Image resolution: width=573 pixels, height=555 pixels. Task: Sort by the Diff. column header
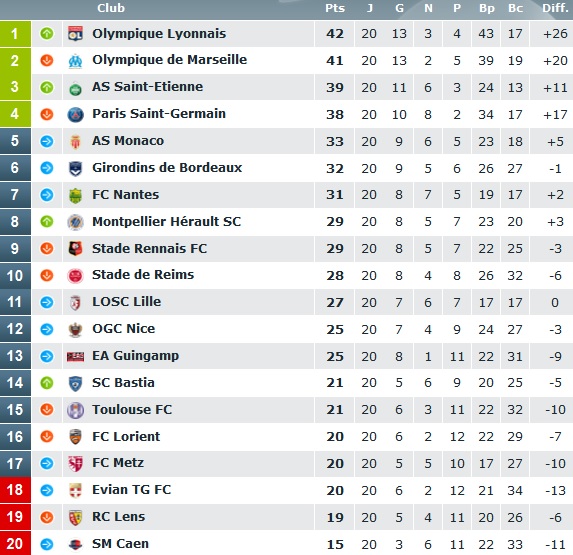[555, 8]
